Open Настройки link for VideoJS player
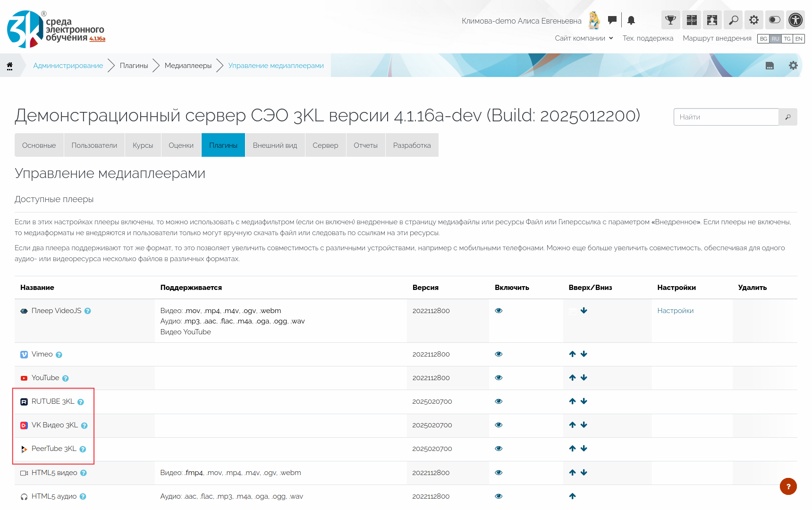This screenshot has width=812, height=510. click(675, 311)
